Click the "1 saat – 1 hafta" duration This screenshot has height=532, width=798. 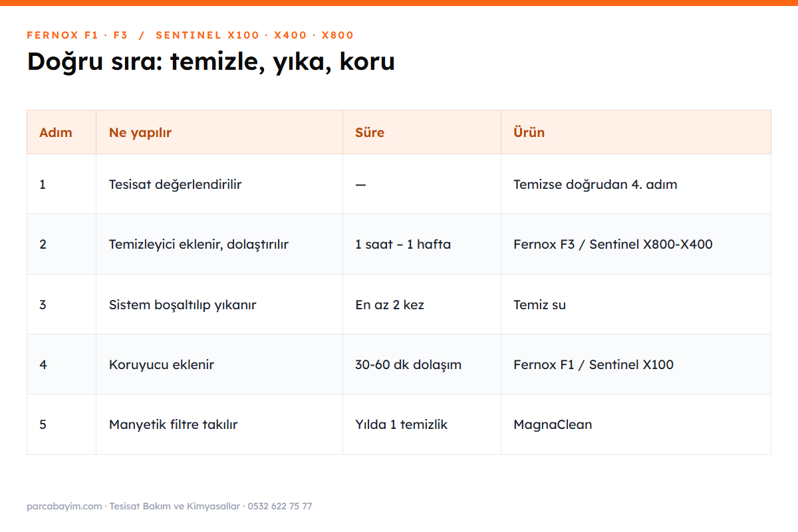[403, 244]
